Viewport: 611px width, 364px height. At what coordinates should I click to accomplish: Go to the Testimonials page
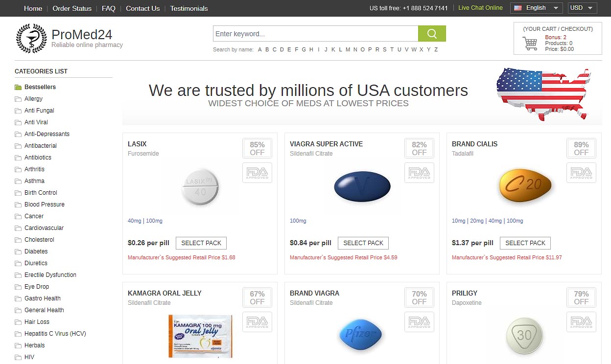pyautogui.click(x=189, y=8)
